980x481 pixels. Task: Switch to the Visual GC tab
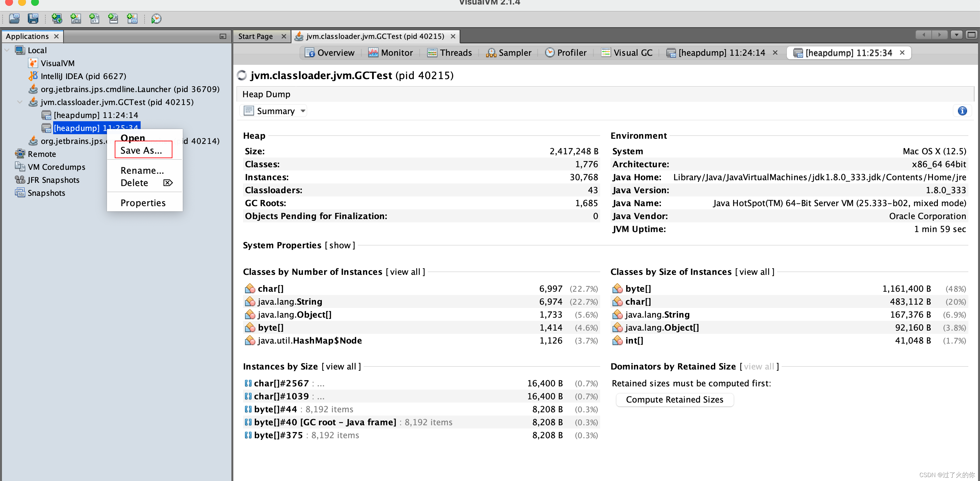click(627, 53)
